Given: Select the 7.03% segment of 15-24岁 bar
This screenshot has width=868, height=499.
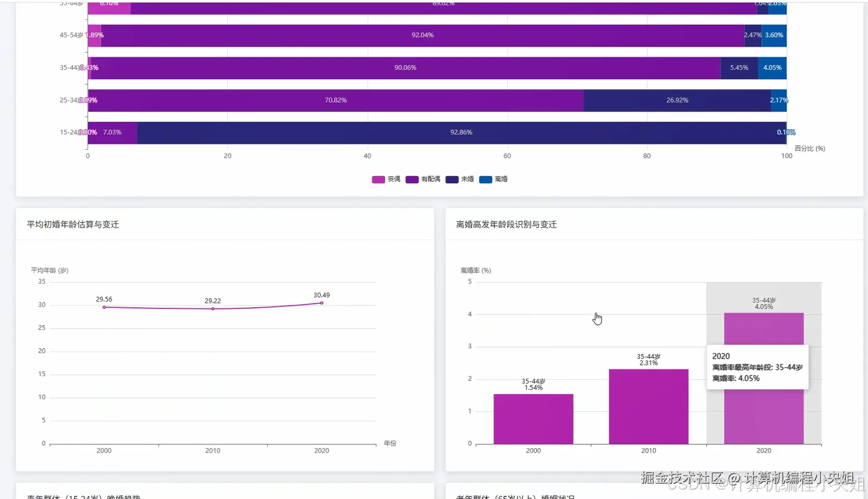Looking at the screenshot, I should click(x=113, y=133).
